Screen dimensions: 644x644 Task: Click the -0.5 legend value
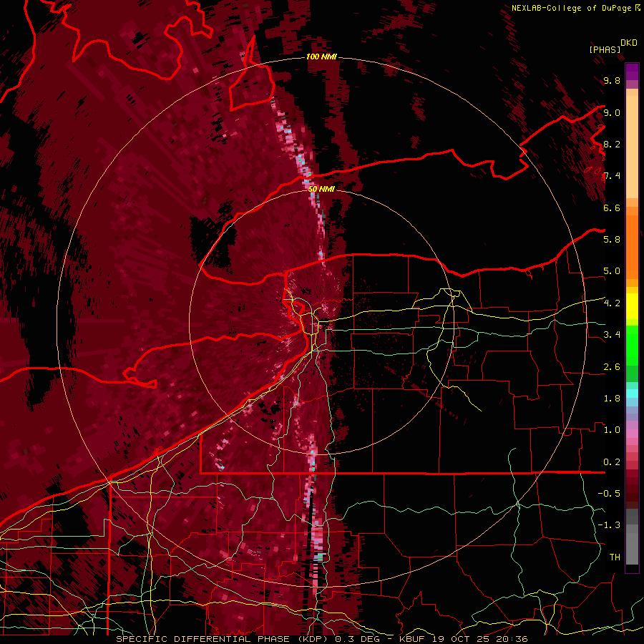coord(609,494)
